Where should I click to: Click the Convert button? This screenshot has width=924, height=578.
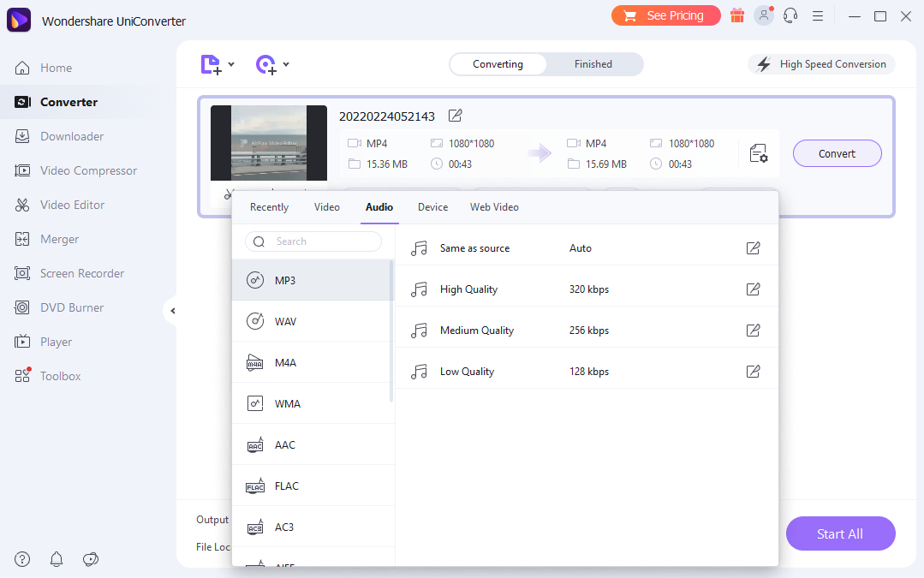(838, 153)
